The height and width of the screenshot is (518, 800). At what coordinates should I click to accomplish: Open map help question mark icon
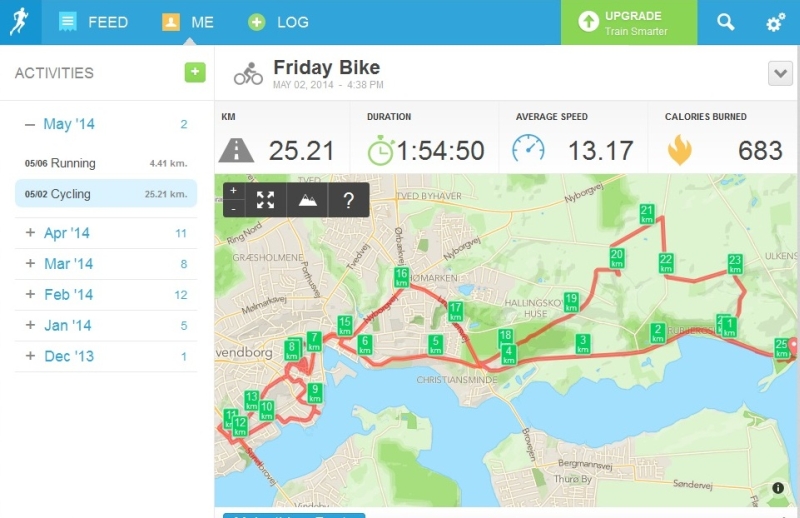pyautogui.click(x=348, y=200)
